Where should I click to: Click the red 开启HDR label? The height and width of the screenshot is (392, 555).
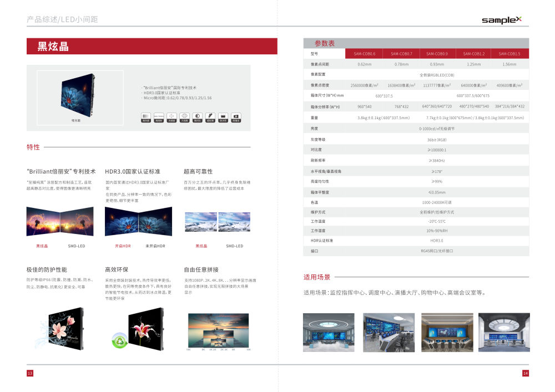pyautogui.click(x=123, y=246)
